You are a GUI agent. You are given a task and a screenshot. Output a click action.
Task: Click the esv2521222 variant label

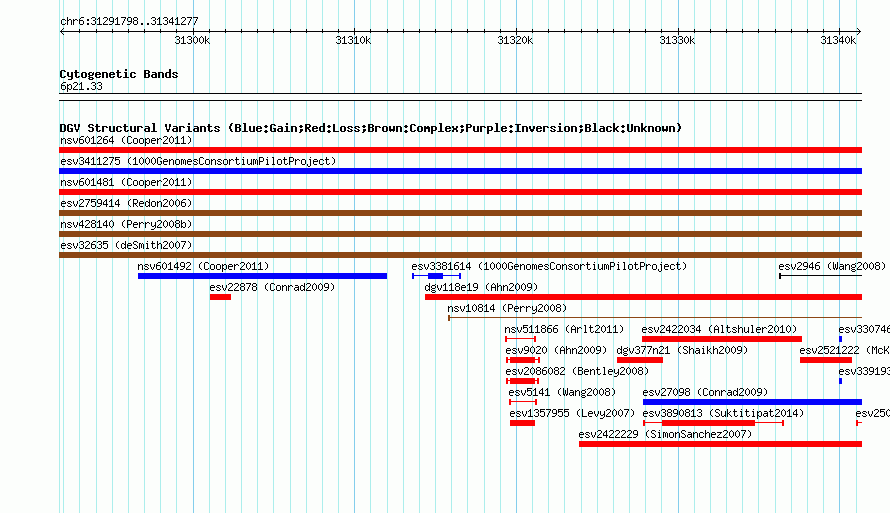point(844,350)
